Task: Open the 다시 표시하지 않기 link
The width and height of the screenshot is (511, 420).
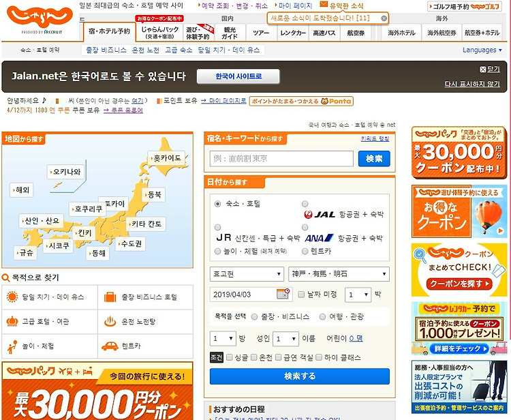Action: pos(472,84)
